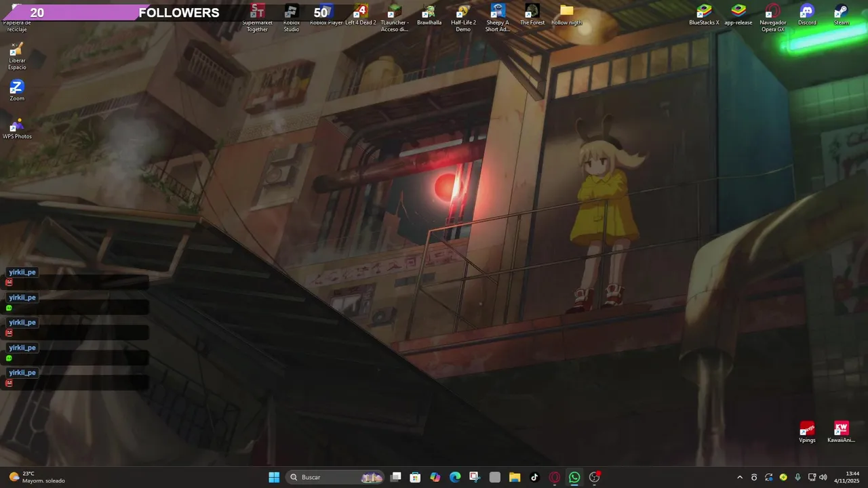Open the network display tray icon
This screenshot has height=488, width=868.
pyautogui.click(x=812, y=477)
